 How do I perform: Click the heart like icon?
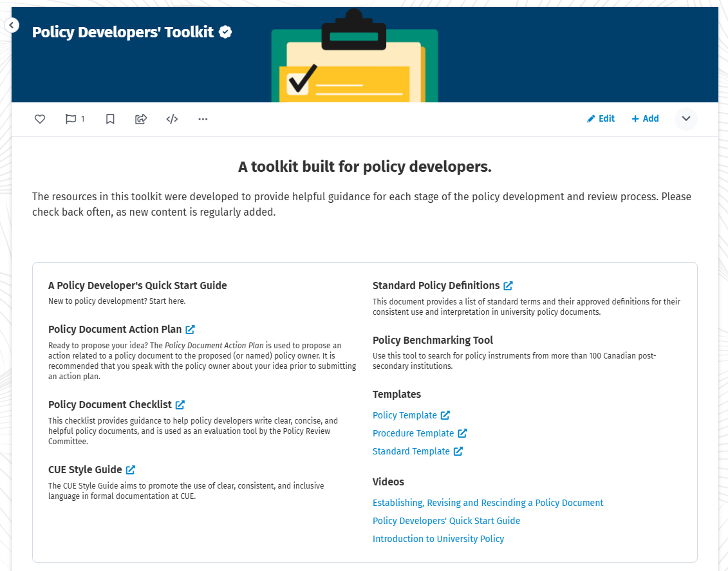coord(40,119)
